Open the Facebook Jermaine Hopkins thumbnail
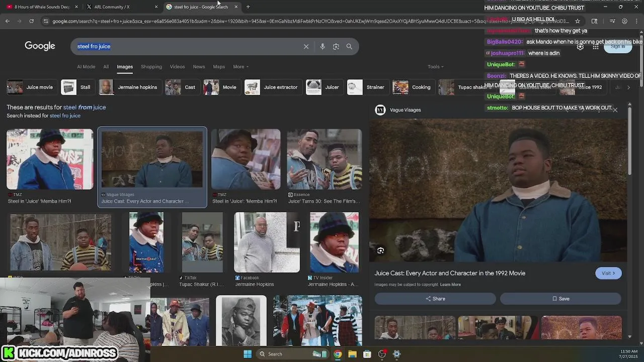644x362 pixels. (x=267, y=242)
